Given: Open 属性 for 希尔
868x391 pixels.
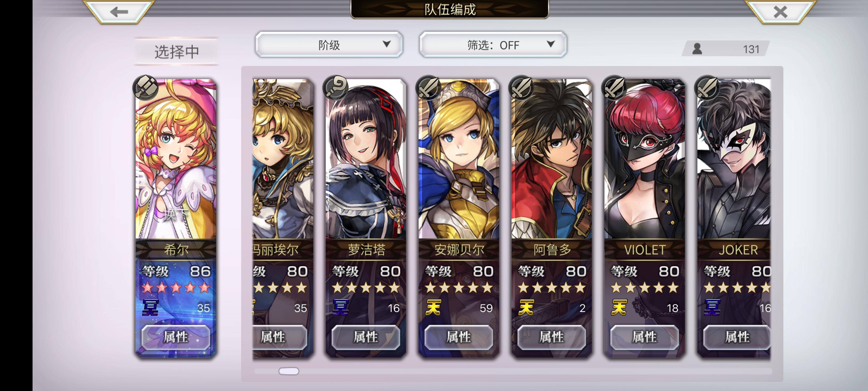Looking at the screenshot, I should pos(175,337).
